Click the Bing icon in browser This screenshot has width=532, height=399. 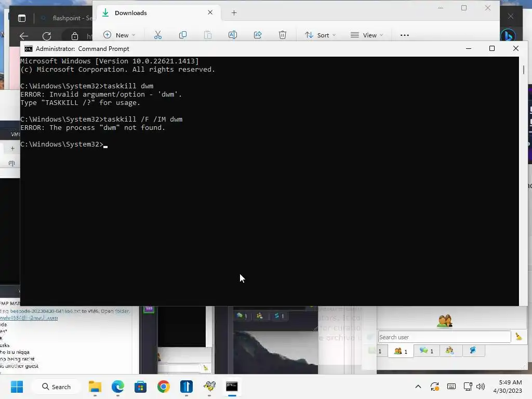tap(508, 35)
